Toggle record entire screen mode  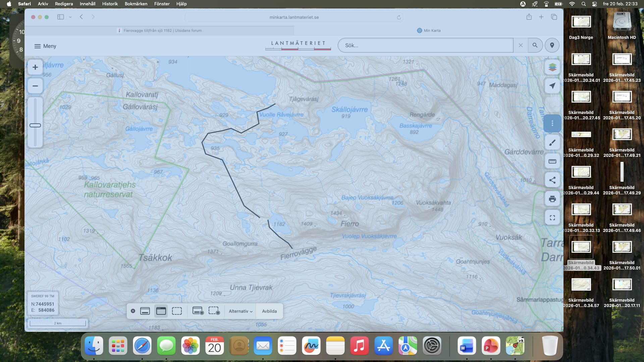pyautogui.click(x=198, y=311)
